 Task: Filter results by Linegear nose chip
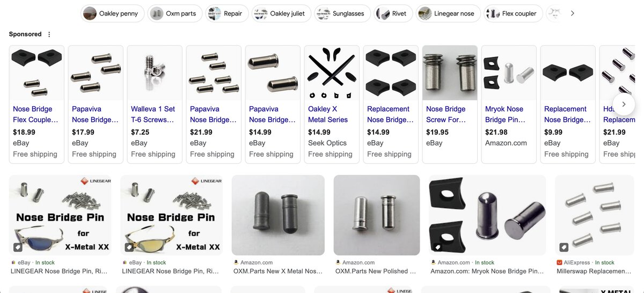(x=448, y=13)
